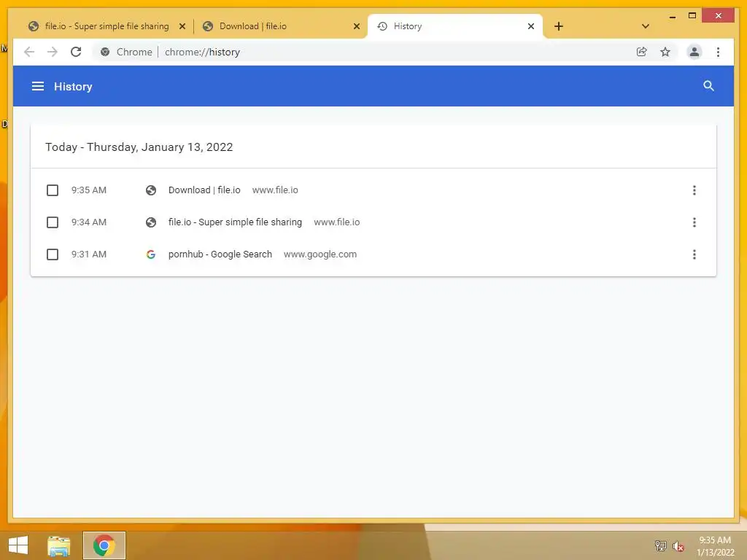Click the Today - Thursday, January 13, 2022 heading
747x560 pixels.
point(139,147)
